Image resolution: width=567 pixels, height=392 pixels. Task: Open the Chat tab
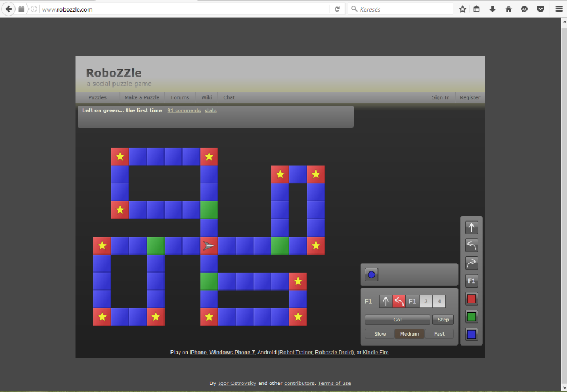coord(229,97)
